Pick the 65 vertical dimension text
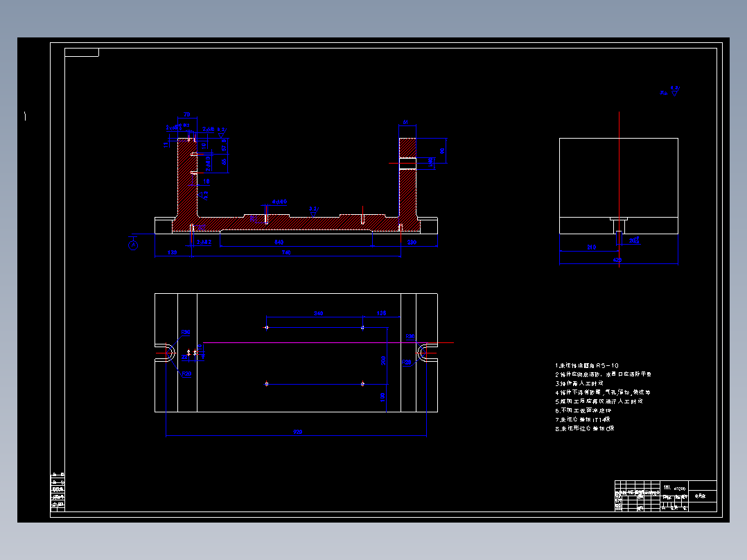Viewport: 747px width, 560px height. point(224,162)
